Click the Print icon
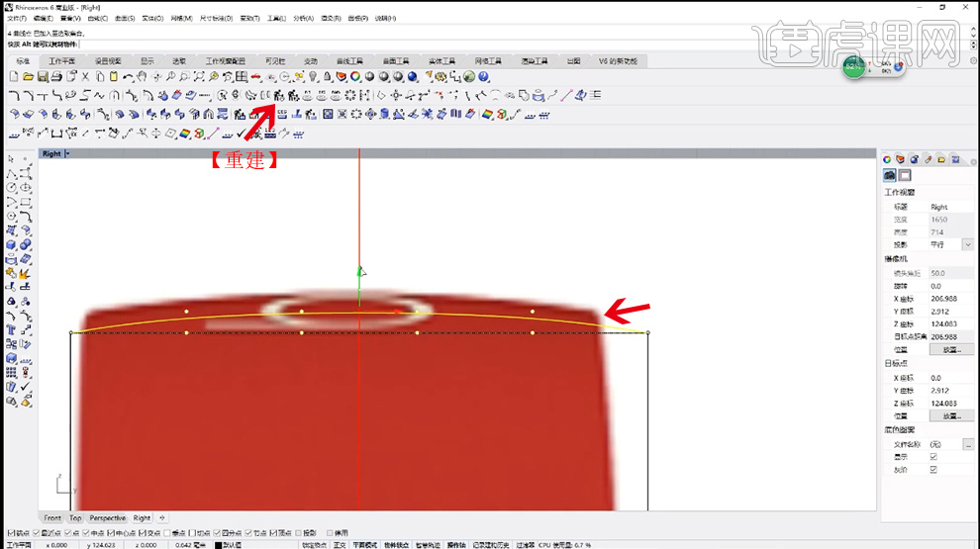980x549 pixels. coord(56,77)
